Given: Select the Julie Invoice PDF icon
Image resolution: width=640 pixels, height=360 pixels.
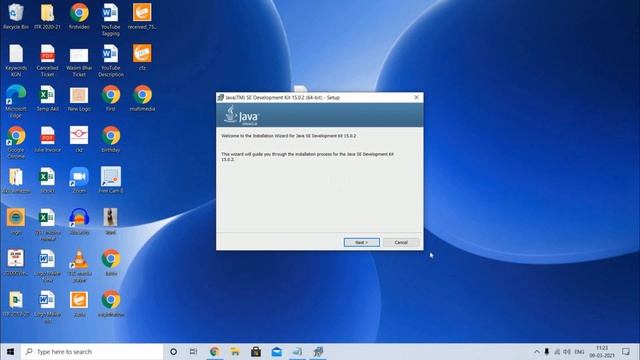Looking at the screenshot, I should (x=47, y=139).
